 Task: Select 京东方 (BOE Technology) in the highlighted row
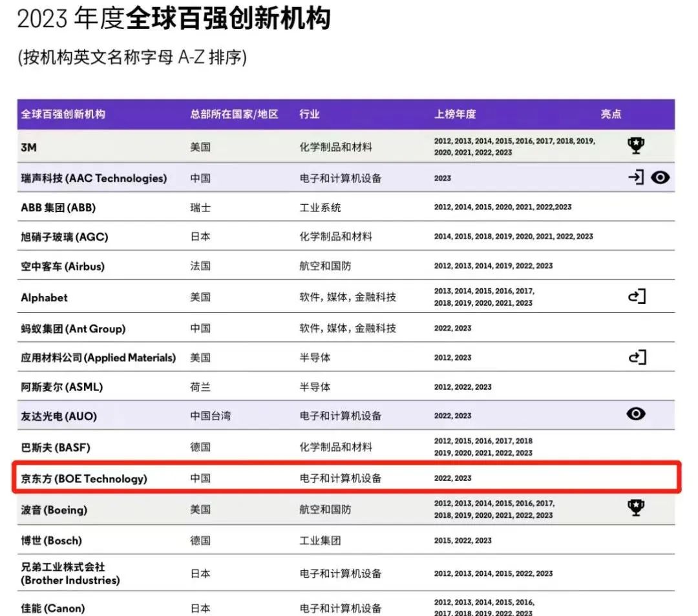click(x=84, y=479)
